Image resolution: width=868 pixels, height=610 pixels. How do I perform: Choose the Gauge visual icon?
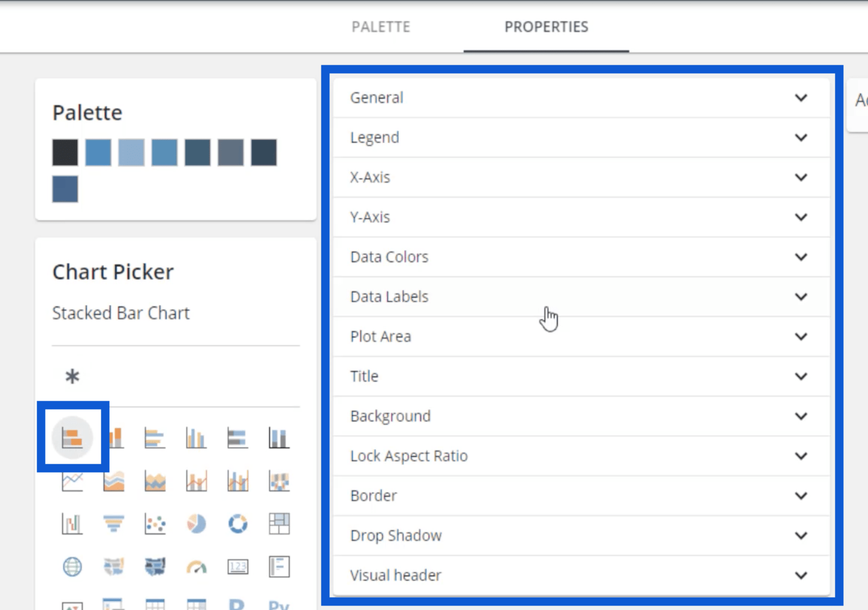point(196,567)
